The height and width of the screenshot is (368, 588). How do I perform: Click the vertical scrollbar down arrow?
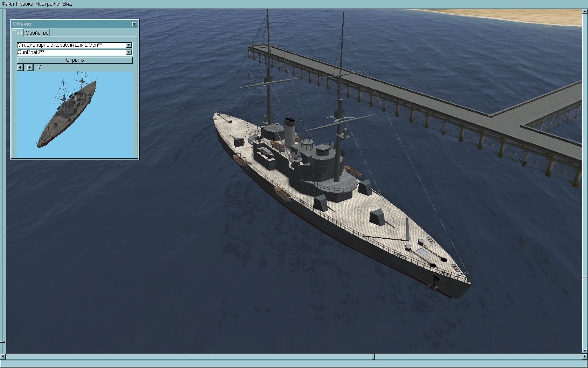point(584,350)
